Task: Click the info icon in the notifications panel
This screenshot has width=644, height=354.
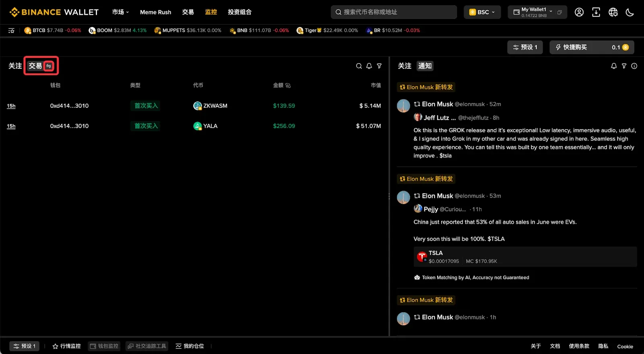Action: [634, 66]
